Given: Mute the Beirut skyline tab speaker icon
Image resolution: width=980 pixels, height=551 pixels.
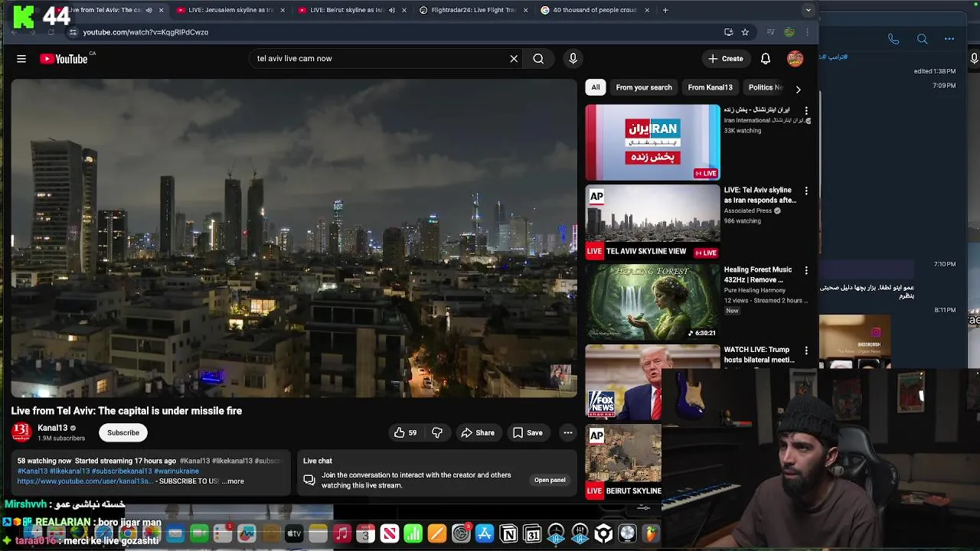Looking at the screenshot, I should 392,10.
